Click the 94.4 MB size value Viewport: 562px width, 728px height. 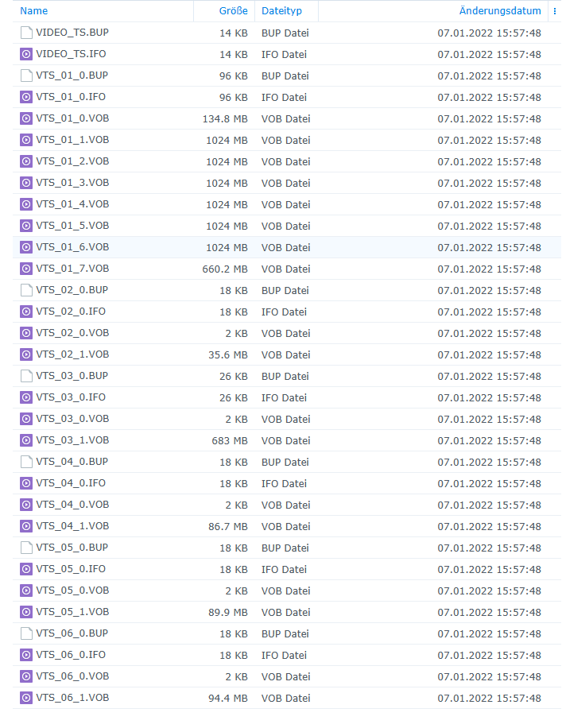click(227, 699)
